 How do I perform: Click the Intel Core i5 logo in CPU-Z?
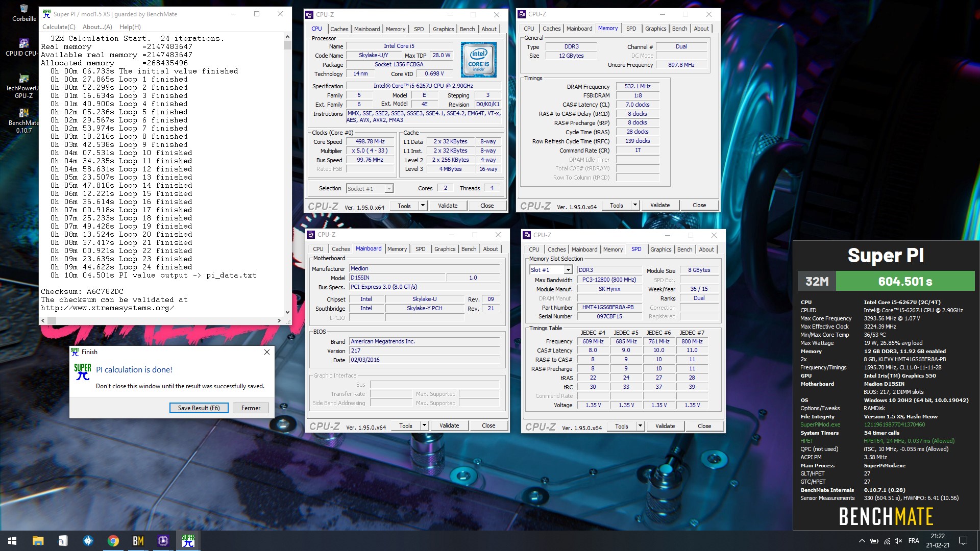coord(478,60)
